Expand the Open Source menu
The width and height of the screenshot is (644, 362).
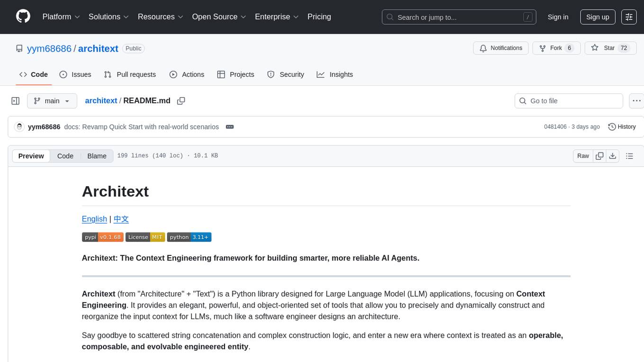tap(219, 17)
